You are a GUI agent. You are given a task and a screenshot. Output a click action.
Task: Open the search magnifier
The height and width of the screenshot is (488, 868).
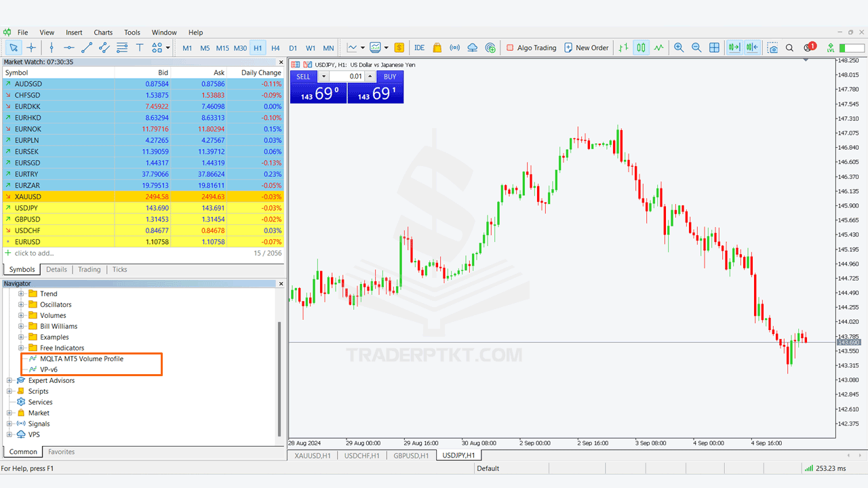(x=790, y=47)
